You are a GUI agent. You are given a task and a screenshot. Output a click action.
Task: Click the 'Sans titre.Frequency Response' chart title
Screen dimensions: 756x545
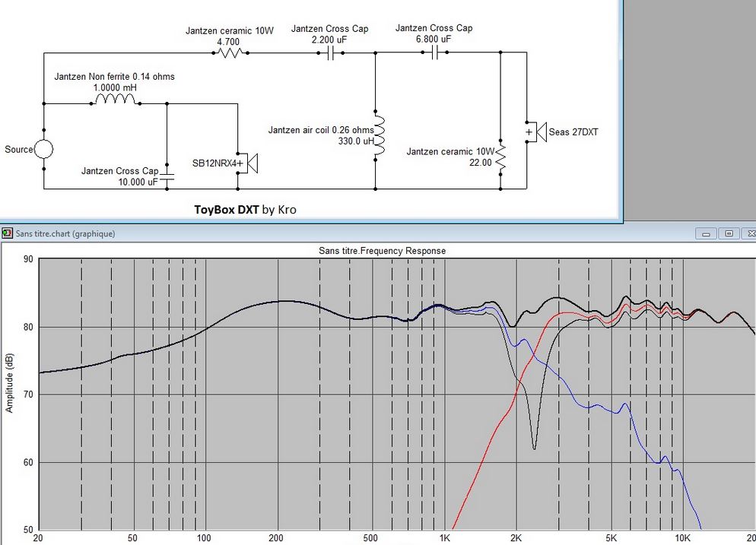coord(382,251)
